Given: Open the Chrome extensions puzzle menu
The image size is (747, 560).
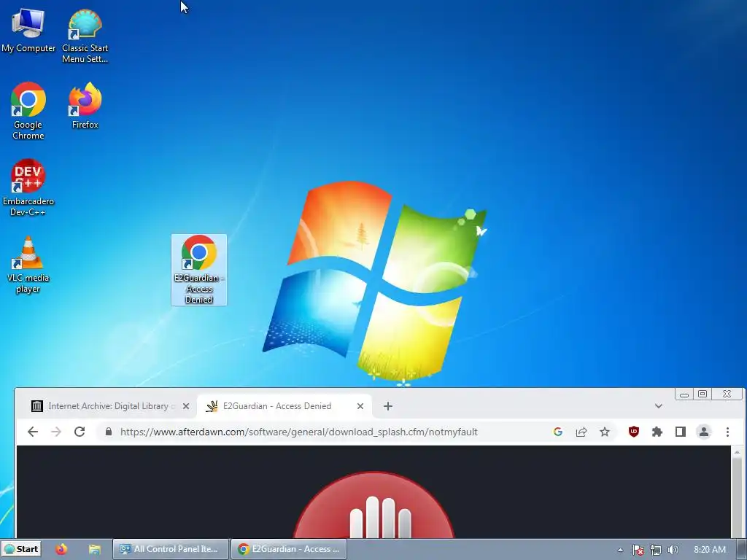Looking at the screenshot, I should [x=657, y=432].
